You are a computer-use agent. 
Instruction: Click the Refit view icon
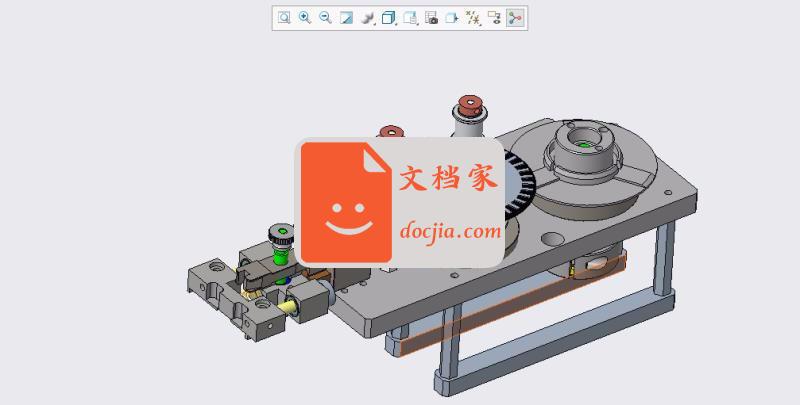[x=284, y=18]
